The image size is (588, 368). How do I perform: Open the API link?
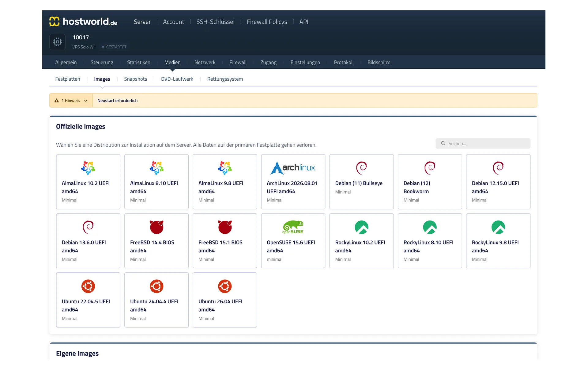304,22
